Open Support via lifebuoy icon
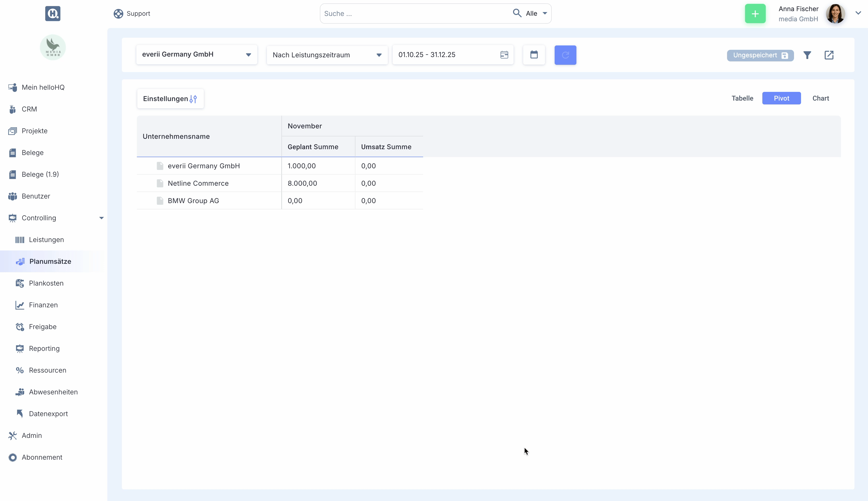The height and width of the screenshot is (501, 868). pyautogui.click(x=118, y=14)
